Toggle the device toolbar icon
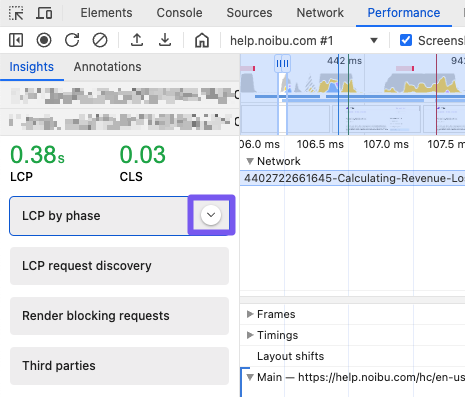 point(44,13)
